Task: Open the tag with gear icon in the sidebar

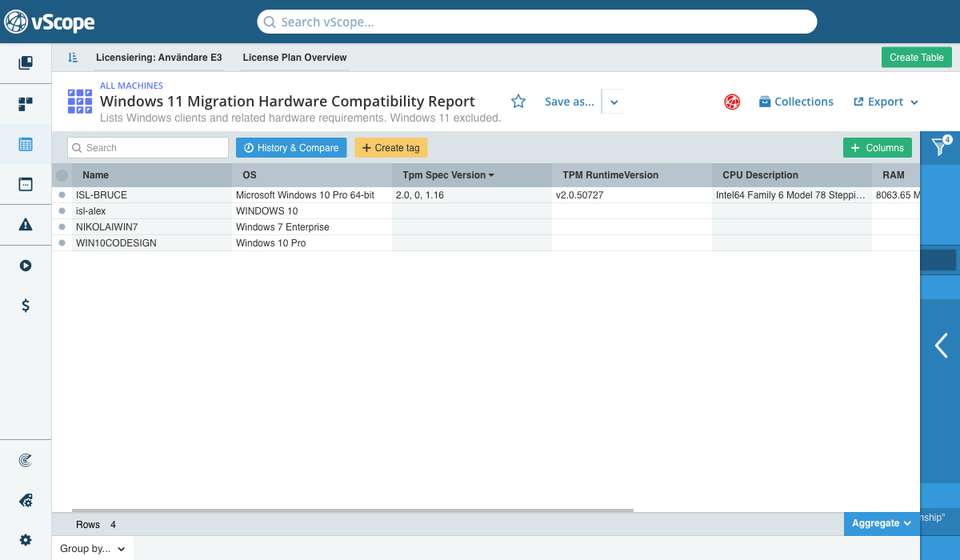Action: pyautogui.click(x=26, y=501)
